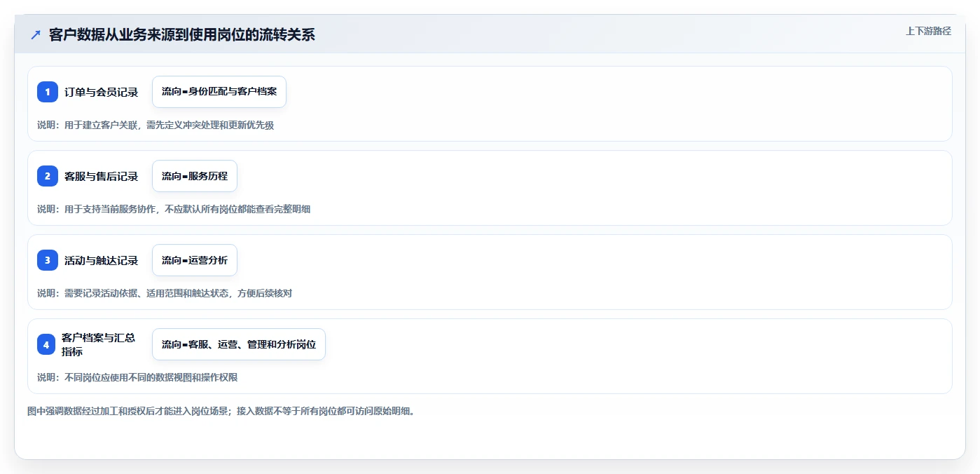
Task: Click the footer sentence starting 图中强调数据
Action: pyautogui.click(x=221, y=411)
